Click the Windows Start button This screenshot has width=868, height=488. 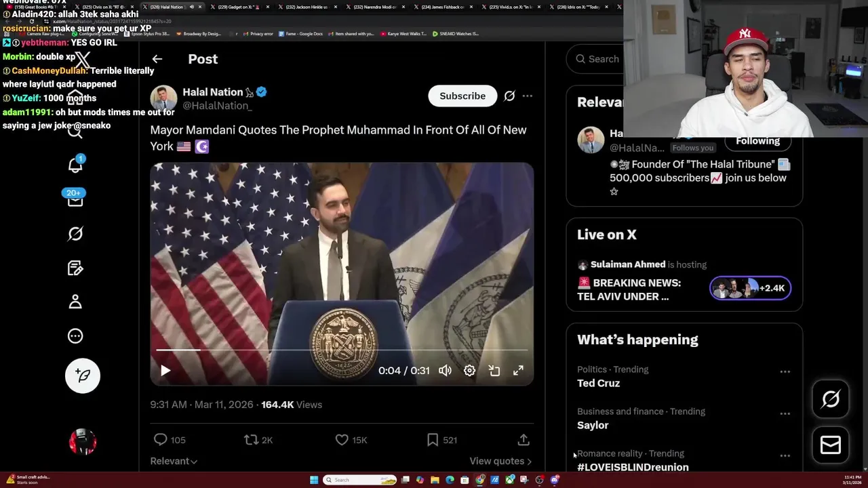click(314, 480)
